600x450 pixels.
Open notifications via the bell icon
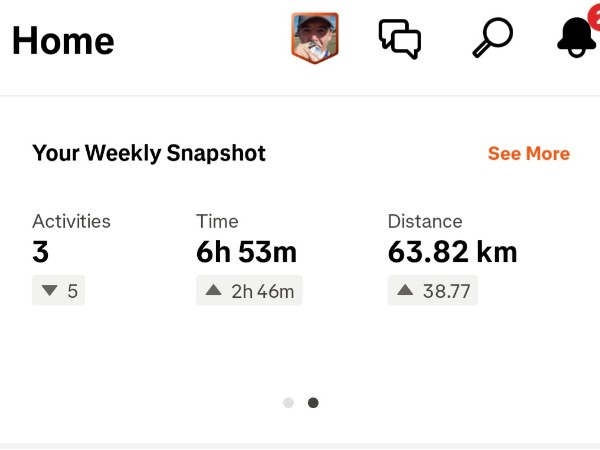point(576,39)
